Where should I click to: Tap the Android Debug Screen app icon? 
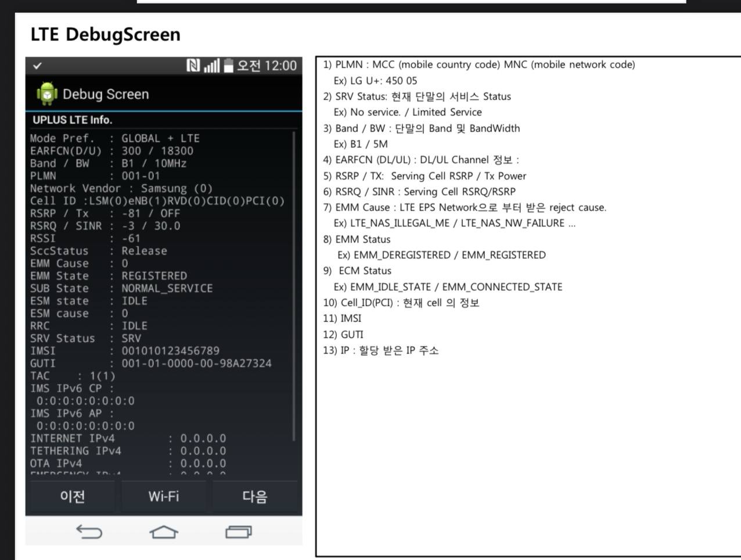(47, 94)
